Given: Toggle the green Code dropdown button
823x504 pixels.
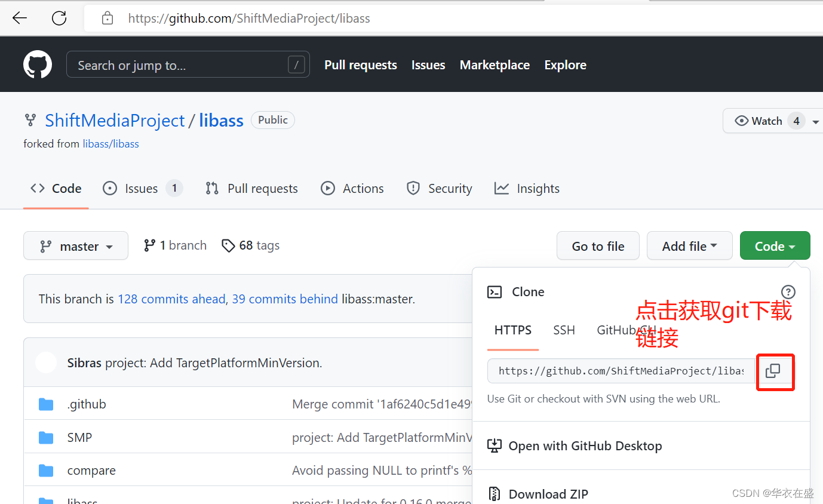Looking at the screenshot, I should coord(775,246).
